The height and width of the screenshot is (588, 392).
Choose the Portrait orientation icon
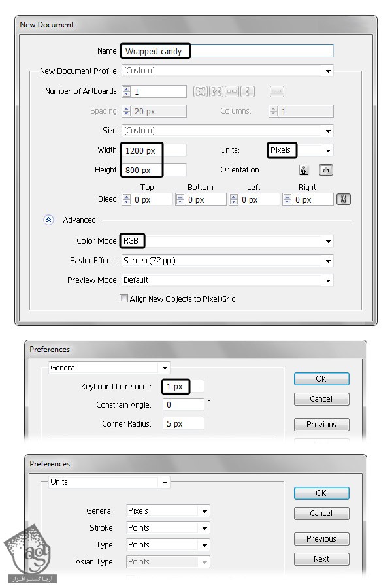[x=304, y=170]
